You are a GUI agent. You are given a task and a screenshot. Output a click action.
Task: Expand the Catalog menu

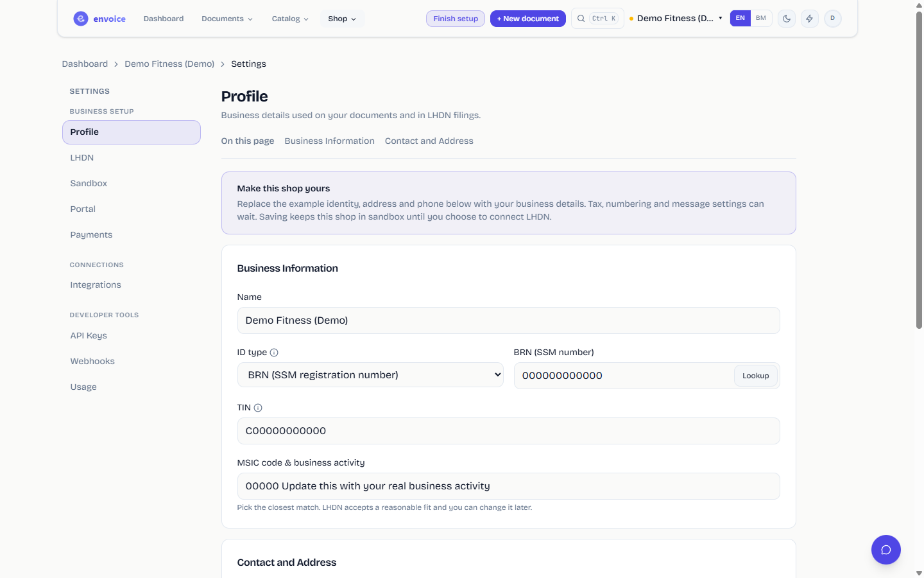pos(290,19)
